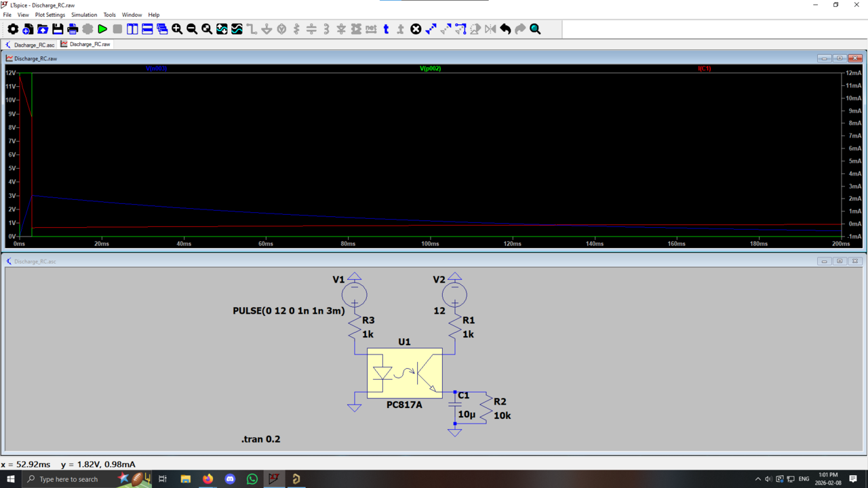This screenshot has width=868, height=488.
Task: Open the Simulation menu
Action: pos(84,15)
